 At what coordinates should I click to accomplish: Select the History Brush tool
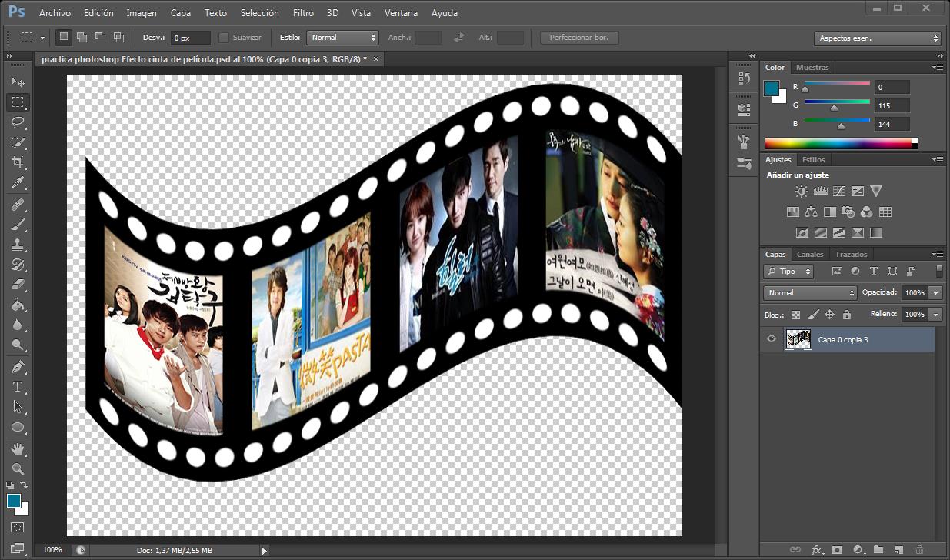point(18,265)
